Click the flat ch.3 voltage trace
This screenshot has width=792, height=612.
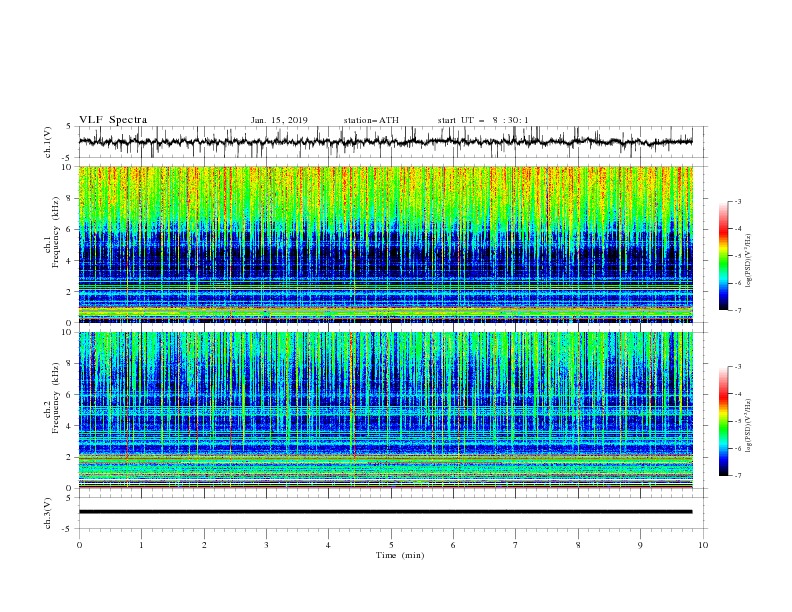[386, 512]
